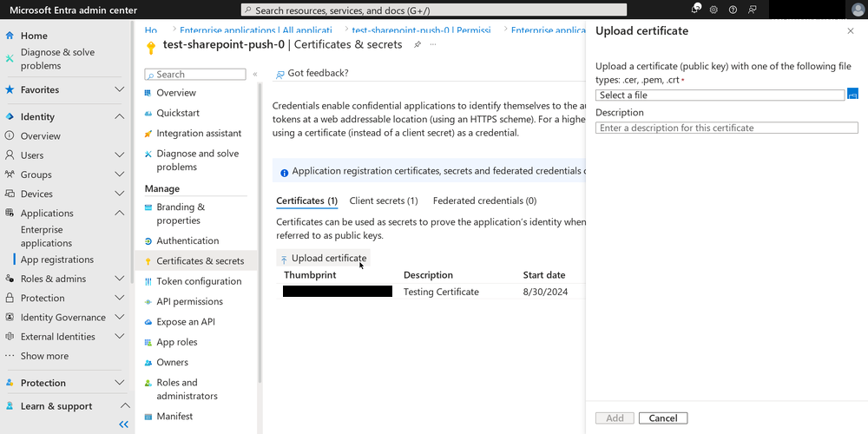Viewport: 868px width, 434px height.
Task: Open Authentication menu item
Action: click(187, 240)
